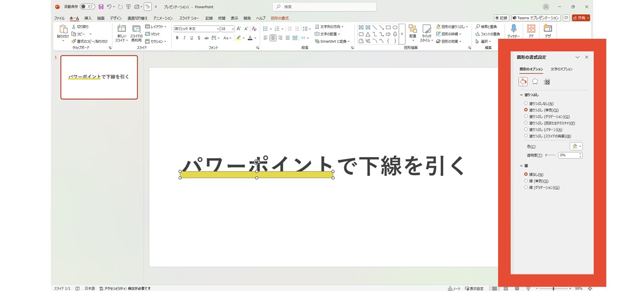This screenshot has height=291, width=644.
Task: Click New Slide (新しいスライド) icon
Action: [x=122, y=29]
